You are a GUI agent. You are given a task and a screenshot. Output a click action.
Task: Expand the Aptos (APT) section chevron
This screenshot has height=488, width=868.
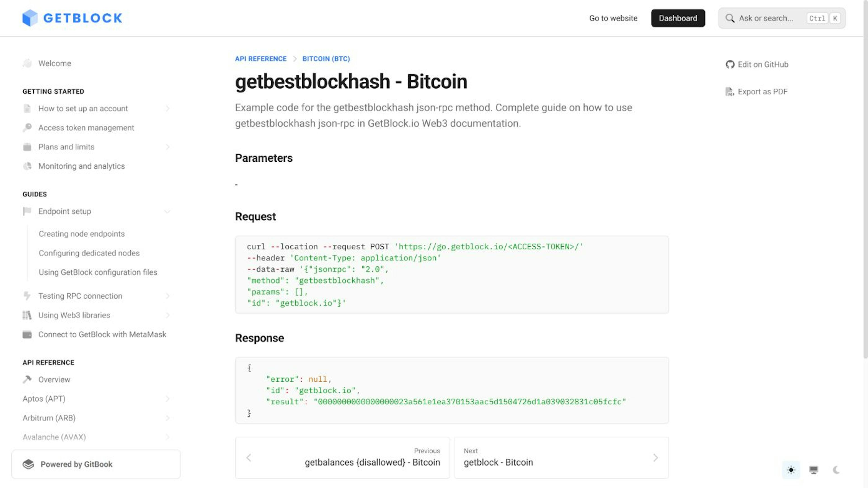(167, 399)
